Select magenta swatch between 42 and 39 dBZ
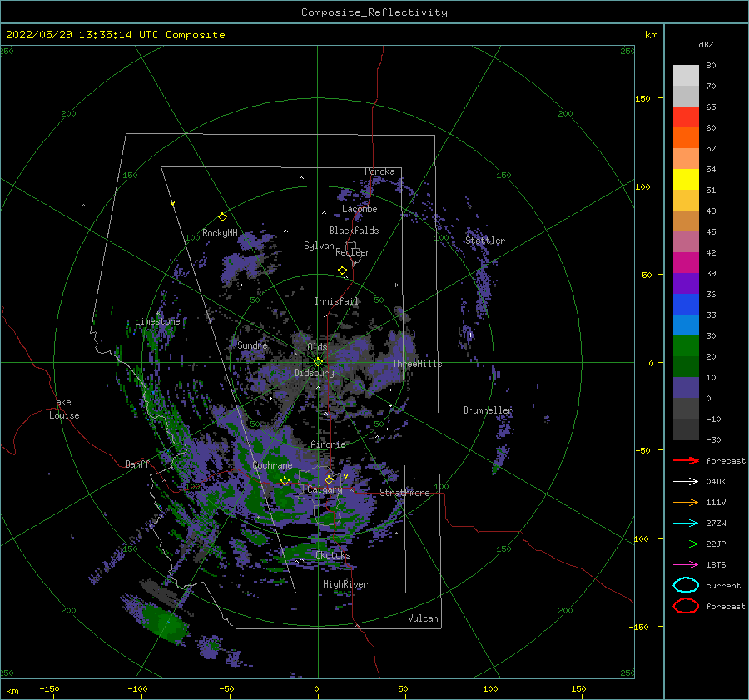749x700 pixels. (686, 263)
